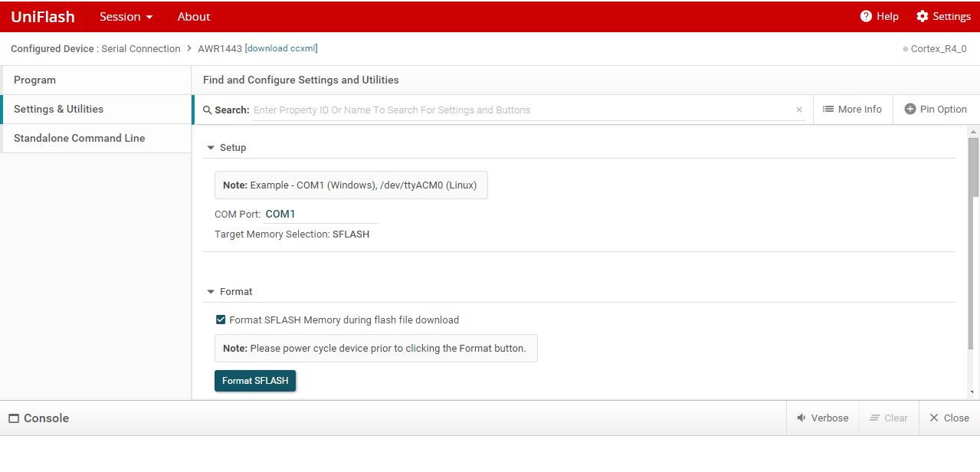Click the download ccxml link

(281, 48)
